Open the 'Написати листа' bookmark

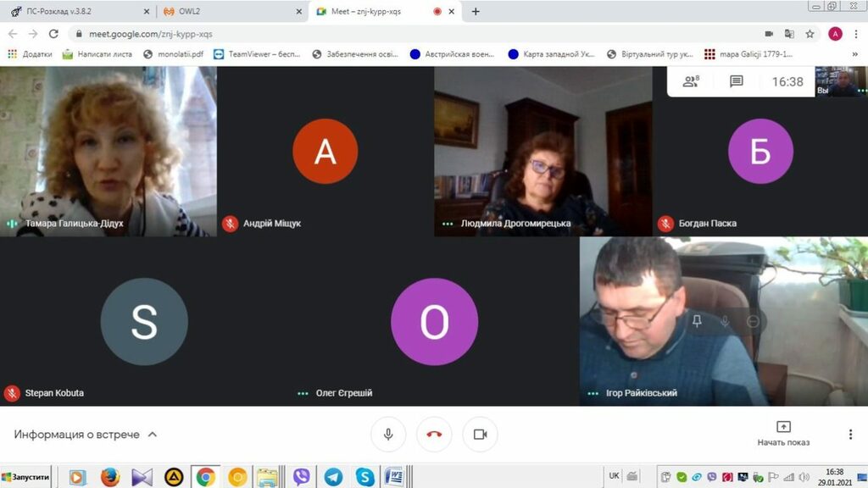click(97, 54)
